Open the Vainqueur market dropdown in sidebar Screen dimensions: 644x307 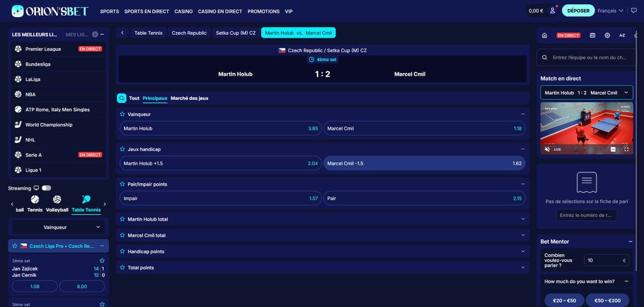[58, 227]
